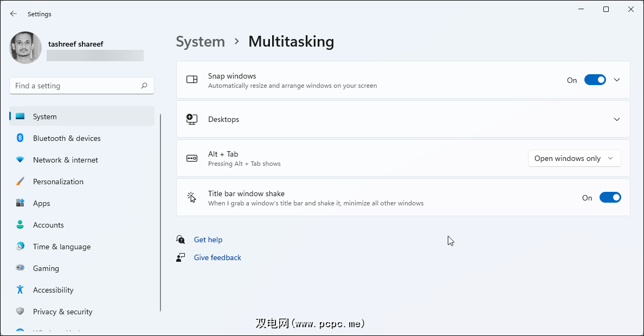This screenshot has height=336, width=644.
Task: Click the search magnifier icon
Action: (x=144, y=86)
